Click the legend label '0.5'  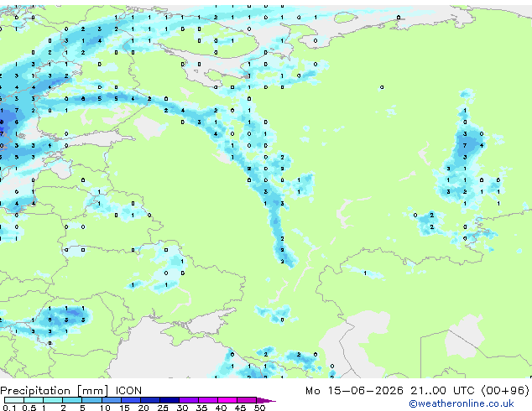[29, 408]
